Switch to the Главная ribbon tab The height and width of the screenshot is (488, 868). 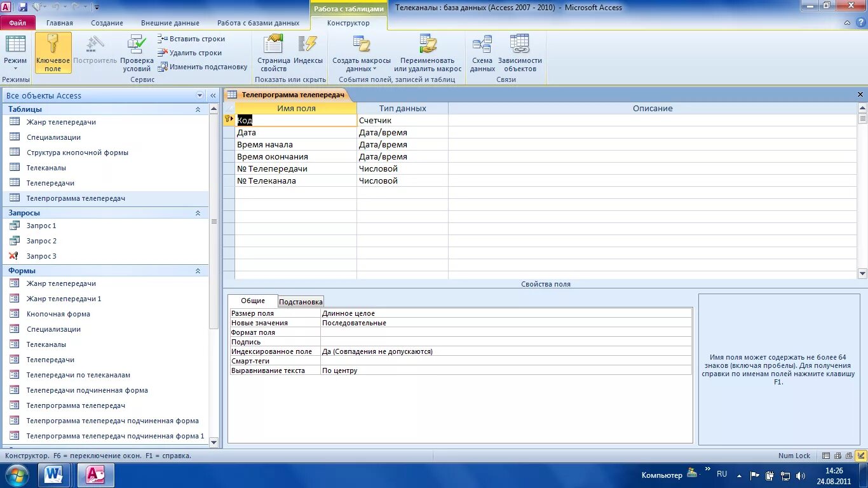(x=60, y=23)
